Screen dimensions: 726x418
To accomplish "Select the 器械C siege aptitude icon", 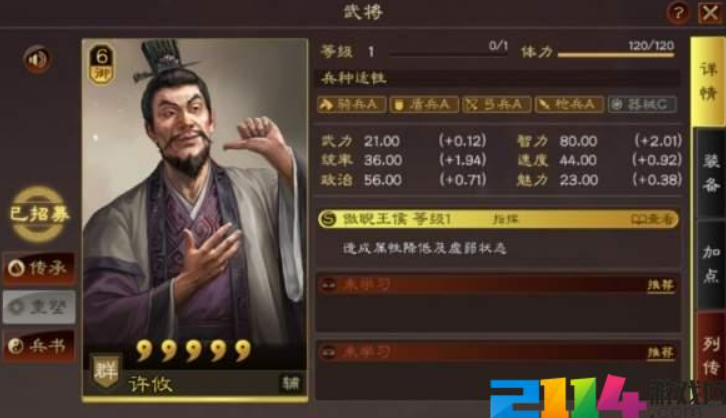I will click(642, 105).
